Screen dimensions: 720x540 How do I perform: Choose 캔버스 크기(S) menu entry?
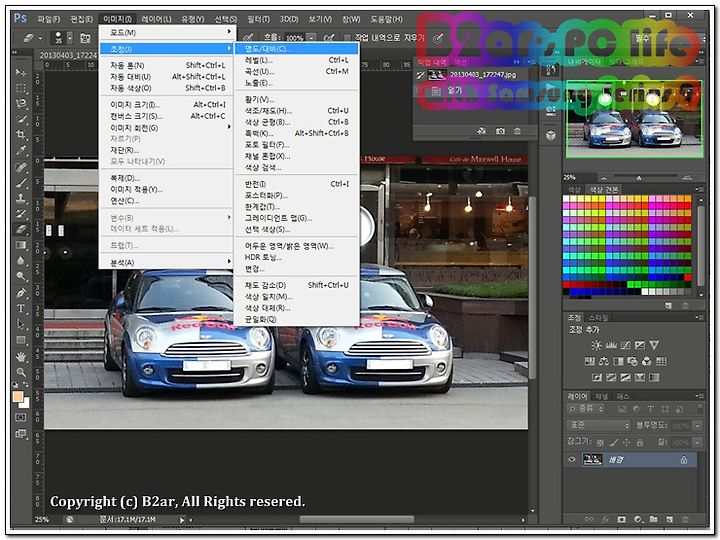(x=167, y=116)
